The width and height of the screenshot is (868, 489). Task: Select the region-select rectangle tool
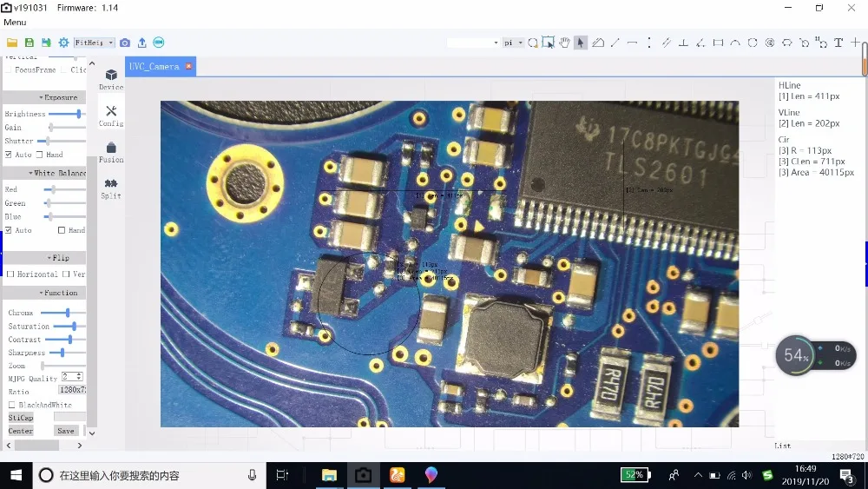coord(548,43)
